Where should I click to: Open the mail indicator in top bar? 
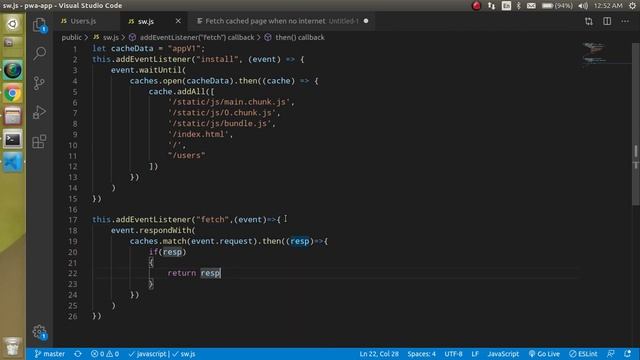pos(531,6)
